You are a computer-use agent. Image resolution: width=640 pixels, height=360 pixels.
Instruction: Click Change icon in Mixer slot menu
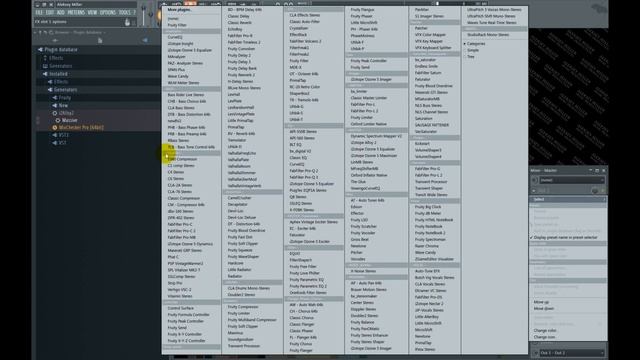coord(544,337)
